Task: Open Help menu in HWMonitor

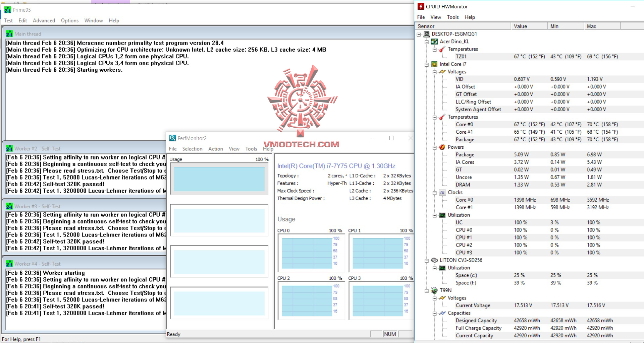Action: point(470,17)
